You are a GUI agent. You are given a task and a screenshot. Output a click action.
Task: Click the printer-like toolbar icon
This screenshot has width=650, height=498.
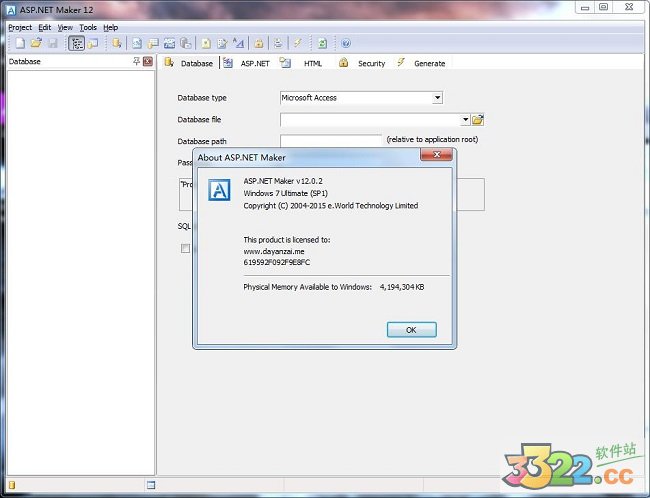click(278, 43)
